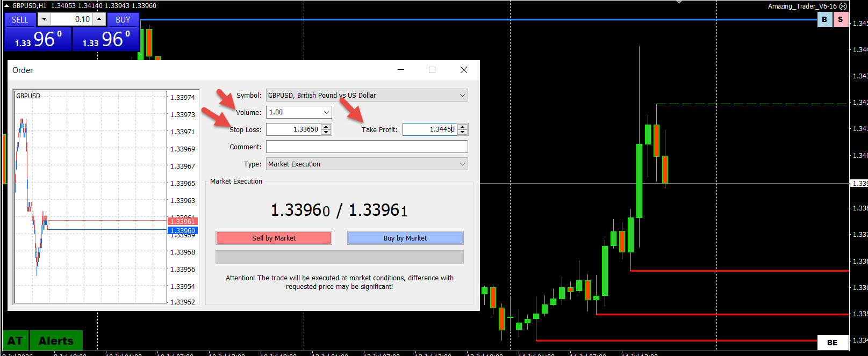This screenshot has height=356, width=868.
Task: Open the Type Market Execution dropdown
Action: coord(367,164)
